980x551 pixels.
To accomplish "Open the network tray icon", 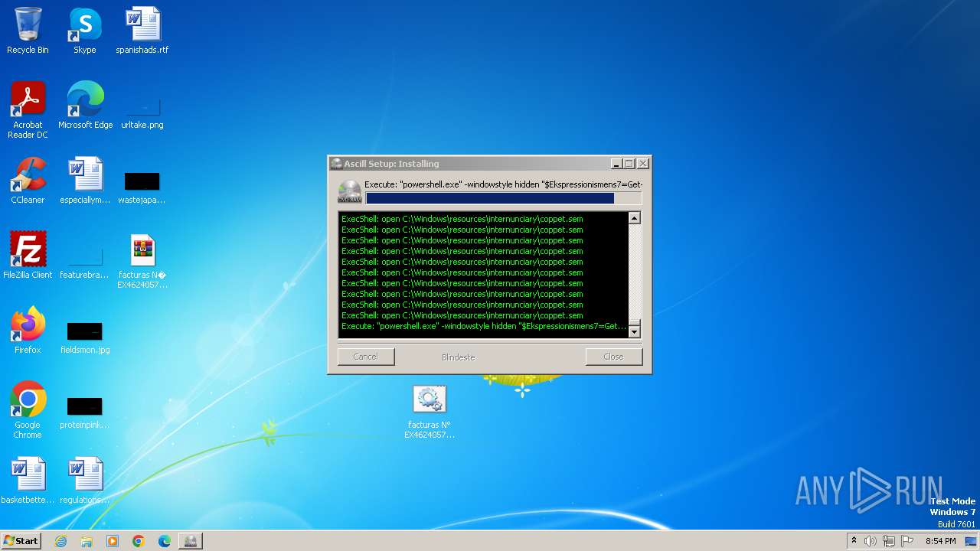I will point(889,541).
